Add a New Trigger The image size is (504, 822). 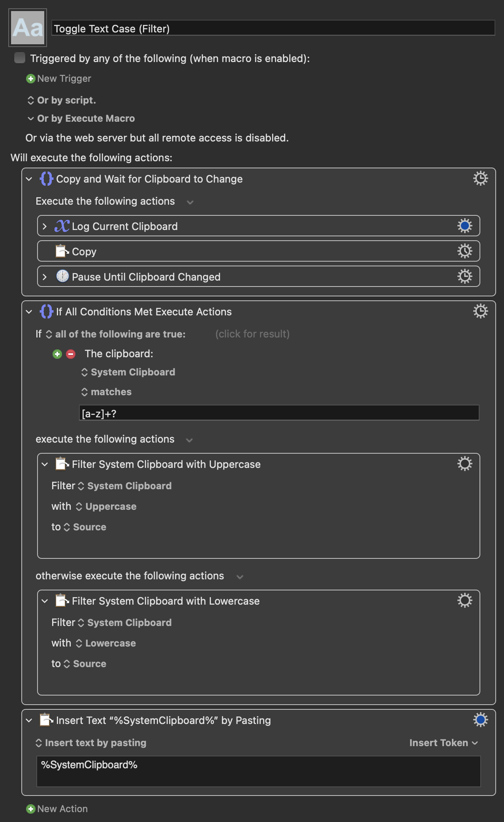tap(58, 79)
